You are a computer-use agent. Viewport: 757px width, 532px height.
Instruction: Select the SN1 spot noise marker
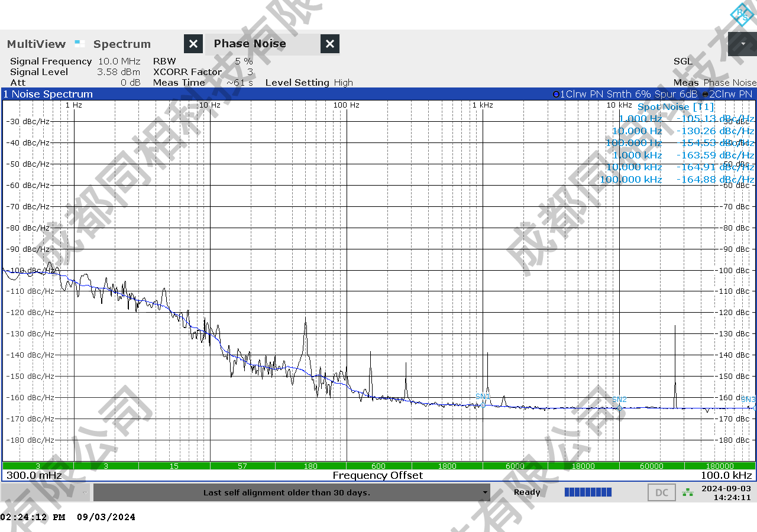tap(483, 405)
